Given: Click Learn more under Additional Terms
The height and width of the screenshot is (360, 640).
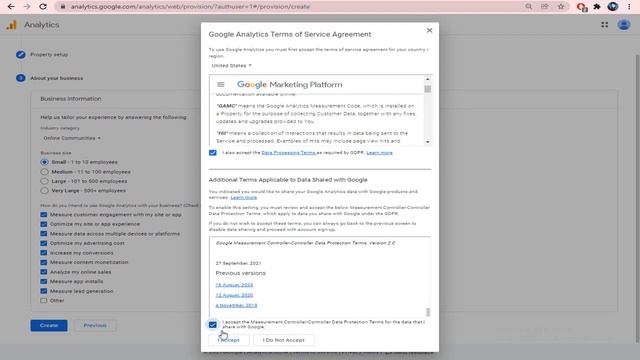Looking at the screenshot, I should click(244, 198).
